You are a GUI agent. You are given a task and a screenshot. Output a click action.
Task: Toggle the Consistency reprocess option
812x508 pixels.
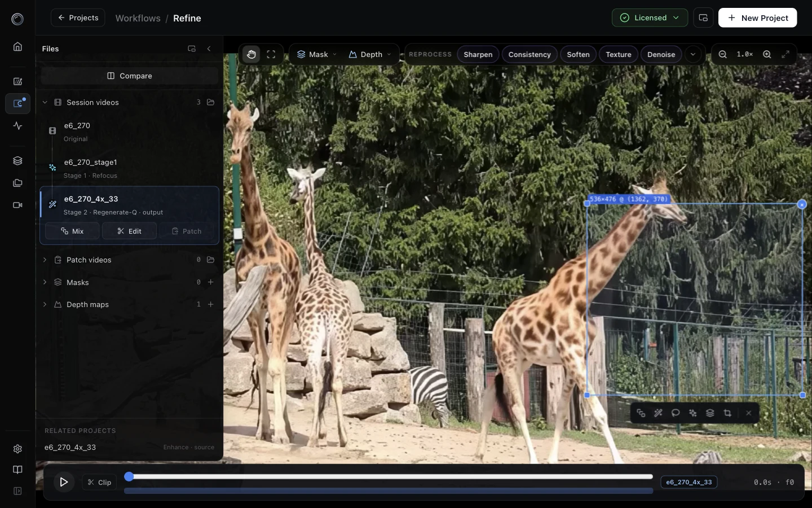tap(529, 54)
